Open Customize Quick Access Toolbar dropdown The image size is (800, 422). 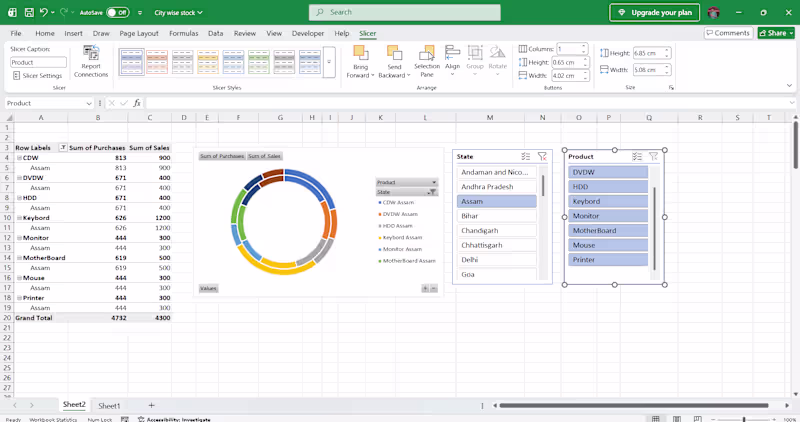[x=140, y=12]
